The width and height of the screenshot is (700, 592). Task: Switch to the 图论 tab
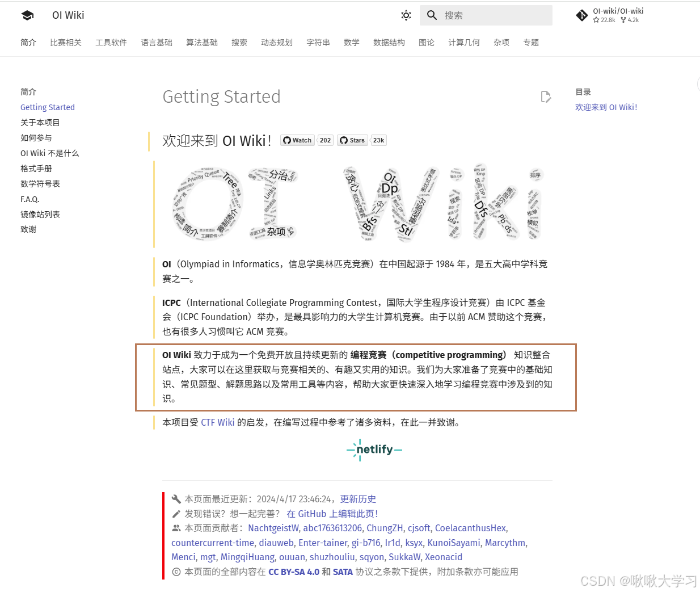427,43
